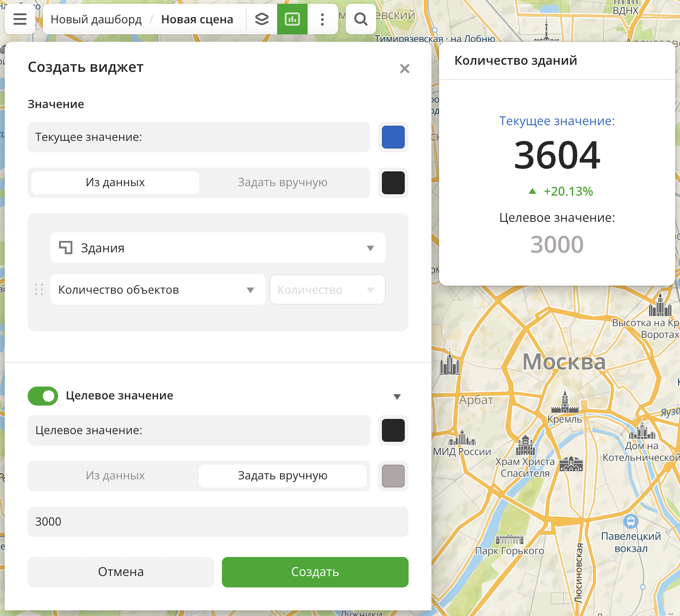The image size is (680, 616).
Task: Select the Новая сцена breadcrumb item
Action: [x=197, y=20]
